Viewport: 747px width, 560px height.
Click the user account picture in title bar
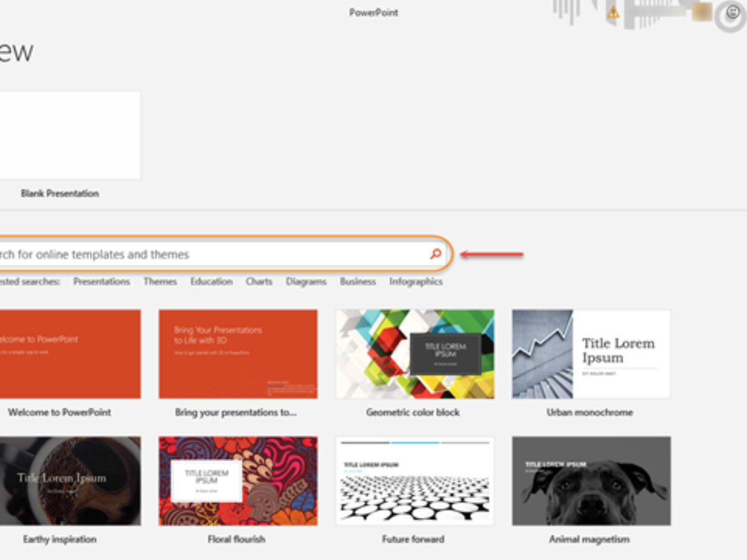tap(702, 12)
